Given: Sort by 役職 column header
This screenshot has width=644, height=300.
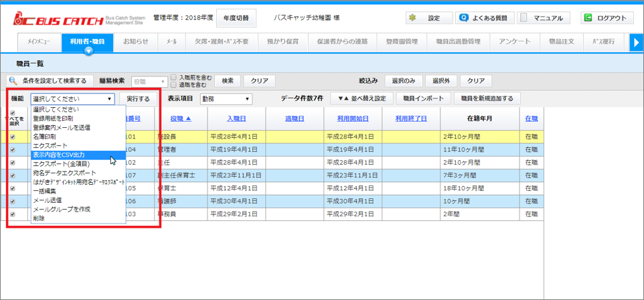Looking at the screenshot, I should [x=181, y=119].
